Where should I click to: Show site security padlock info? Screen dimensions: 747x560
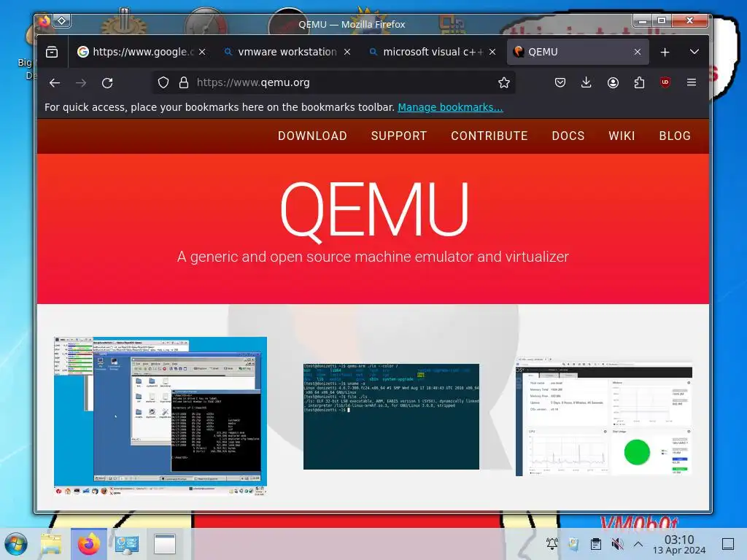click(x=184, y=83)
